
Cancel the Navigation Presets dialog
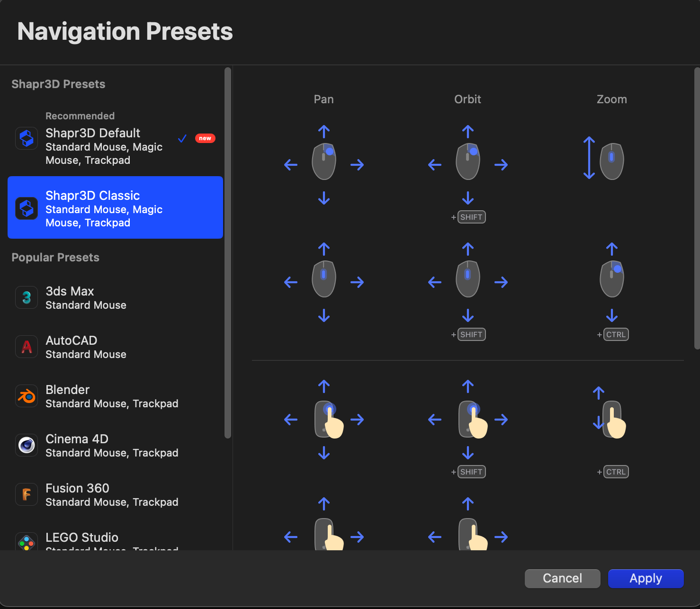pos(562,578)
